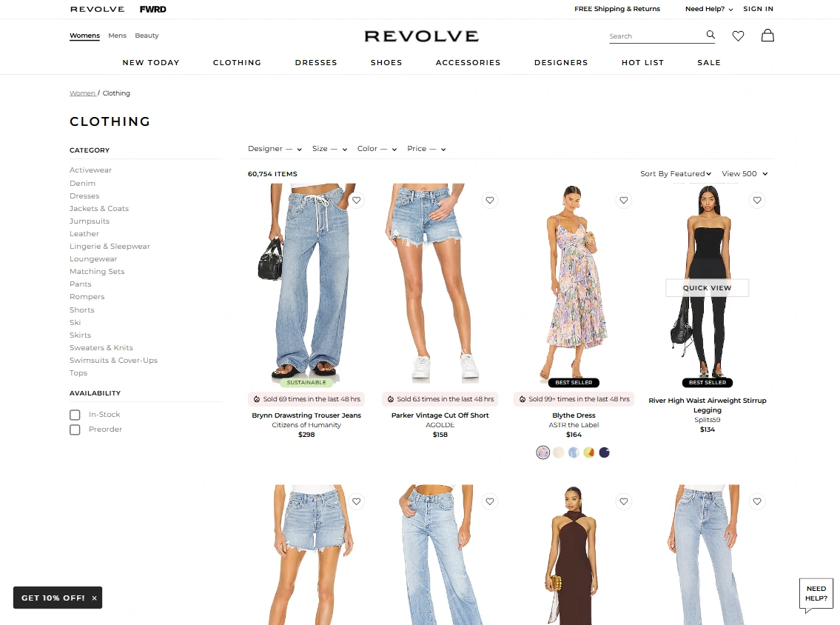Image resolution: width=840 pixels, height=625 pixels.
Task: Favorite the Parker Vintage Cut Off Short
Action: [x=490, y=200]
